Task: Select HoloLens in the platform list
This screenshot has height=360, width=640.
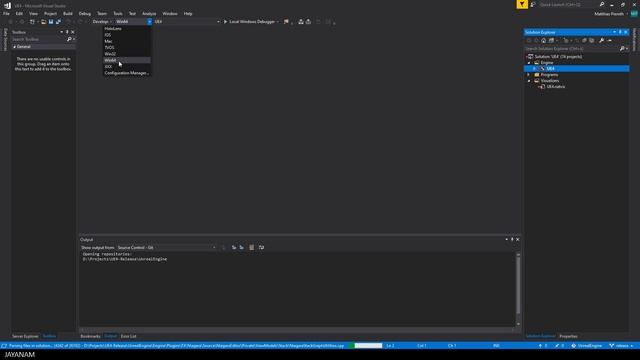Action: (127, 29)
